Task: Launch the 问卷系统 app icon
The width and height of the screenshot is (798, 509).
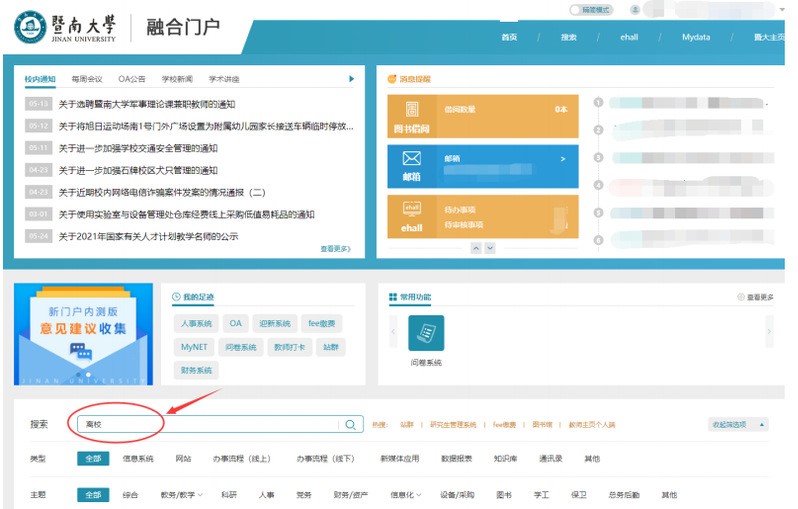Action: [425, 333]
